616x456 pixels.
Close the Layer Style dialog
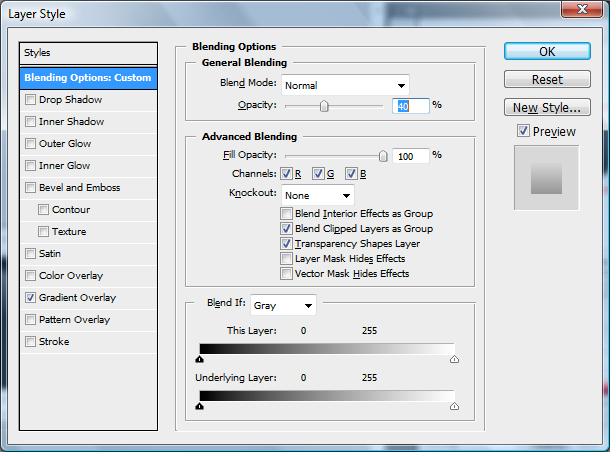tap(582, 9)
